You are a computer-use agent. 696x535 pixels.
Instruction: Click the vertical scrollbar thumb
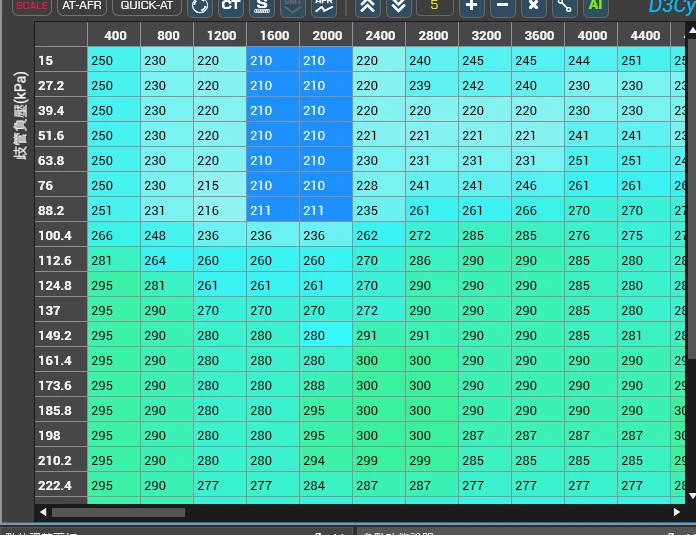(x=692, y=198)
